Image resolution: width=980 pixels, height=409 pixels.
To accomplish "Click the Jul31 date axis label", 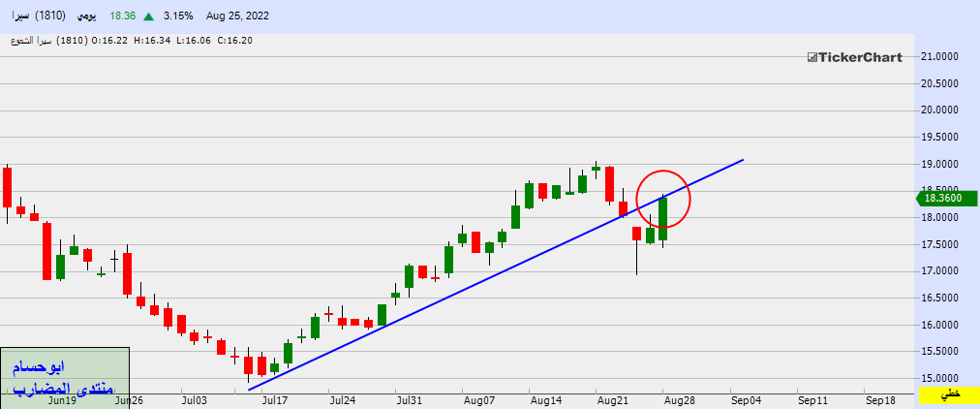I will (410, 399).
